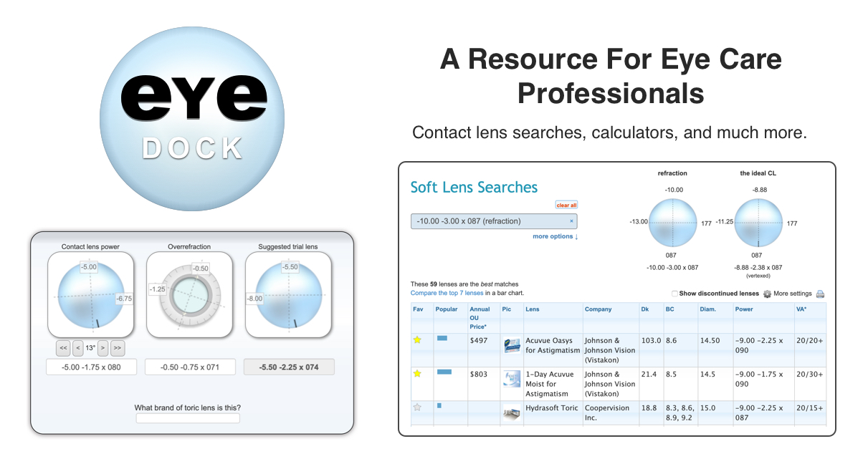
Task: Click the ideal CL eye globe diagram
Action: coord(758,223)
